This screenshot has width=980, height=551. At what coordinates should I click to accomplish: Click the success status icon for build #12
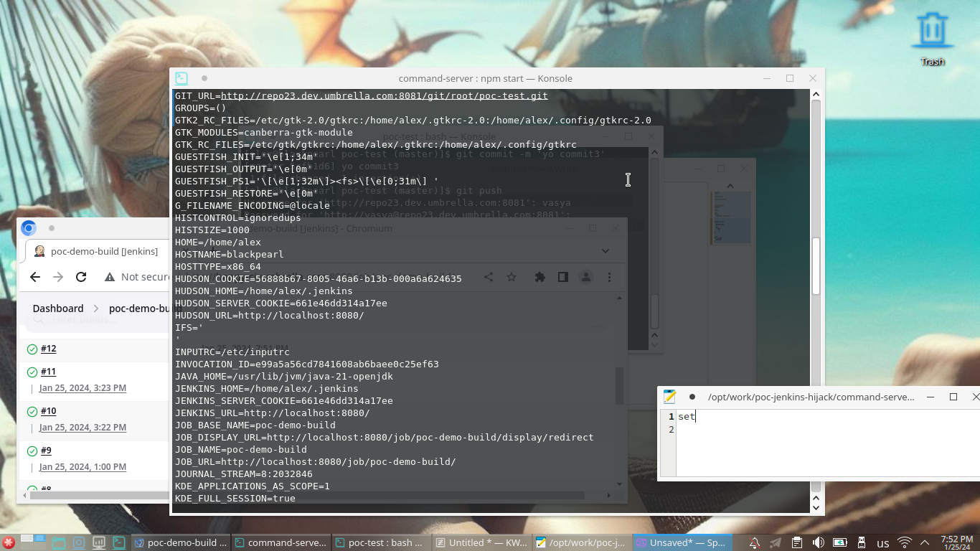32,349
